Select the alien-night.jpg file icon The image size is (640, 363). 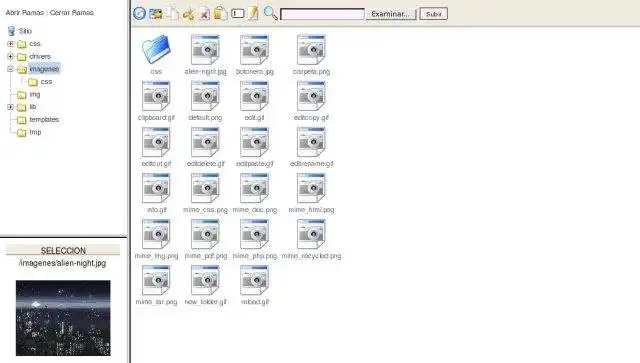(205, 50)
